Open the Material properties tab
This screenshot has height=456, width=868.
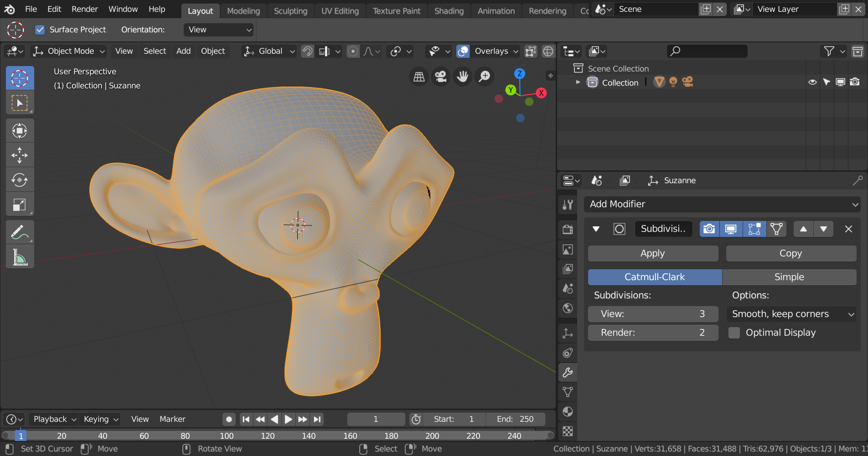click(x=568, y=411)
